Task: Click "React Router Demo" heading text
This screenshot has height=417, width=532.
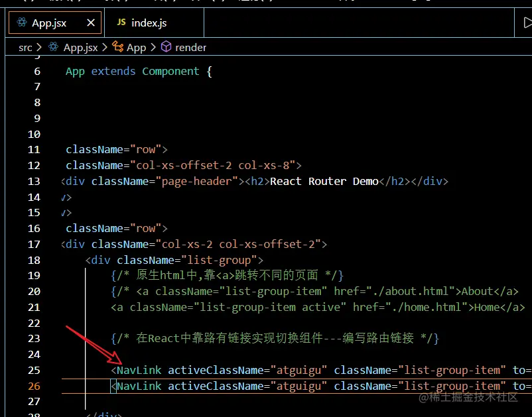Action: pos(324,181)
